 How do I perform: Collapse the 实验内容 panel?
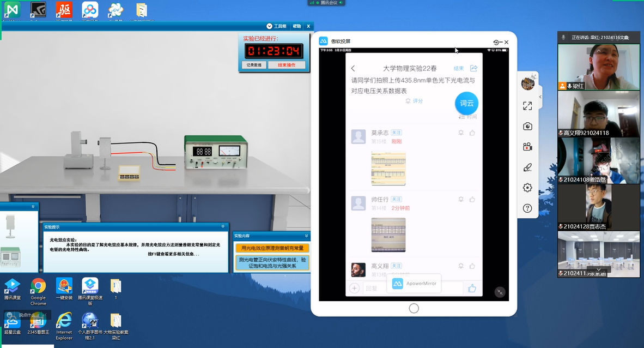(x=306, y=236)
